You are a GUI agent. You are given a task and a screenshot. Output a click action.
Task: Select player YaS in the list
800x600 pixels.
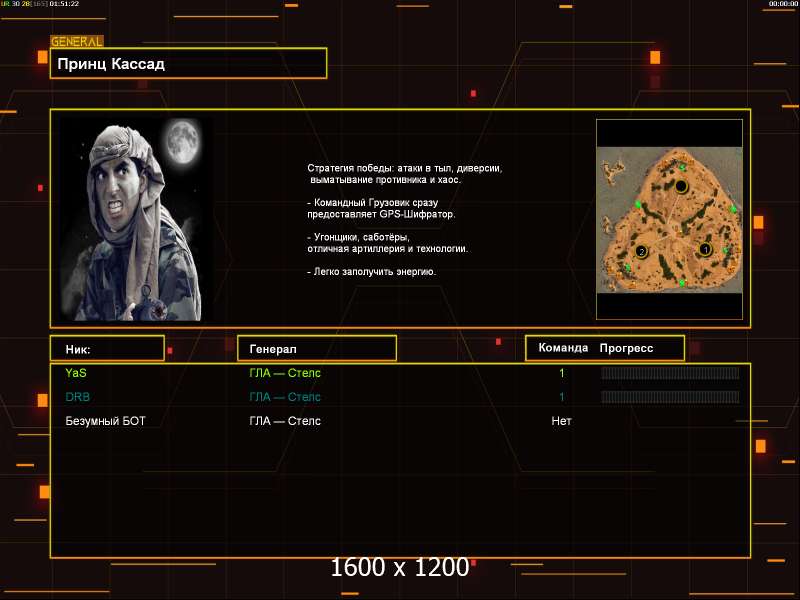(76, 373)
